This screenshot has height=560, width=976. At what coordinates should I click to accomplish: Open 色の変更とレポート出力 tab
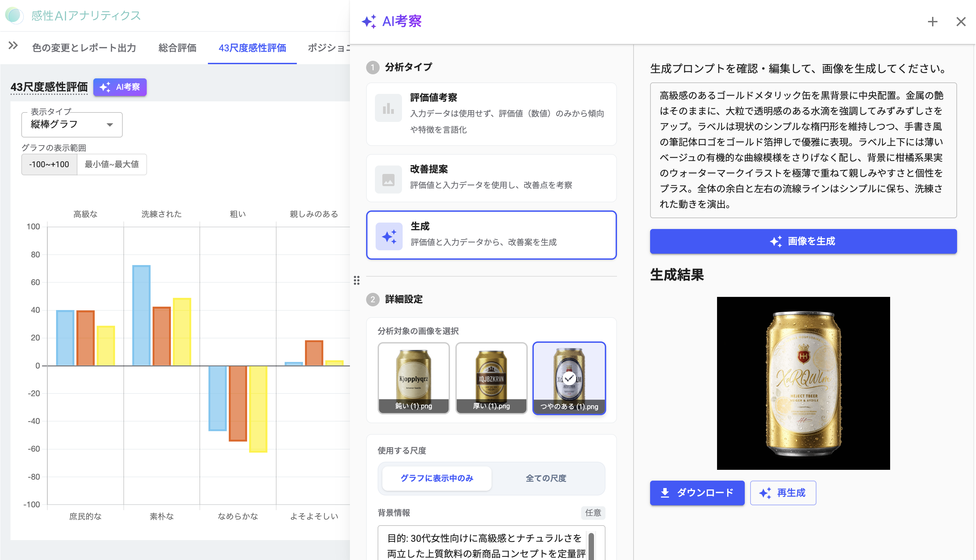coord(84,48)
